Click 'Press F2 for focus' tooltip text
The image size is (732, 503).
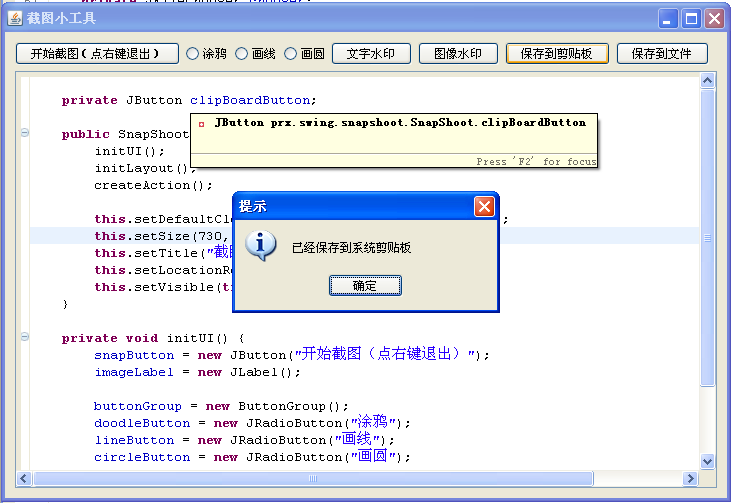[536, 162]
